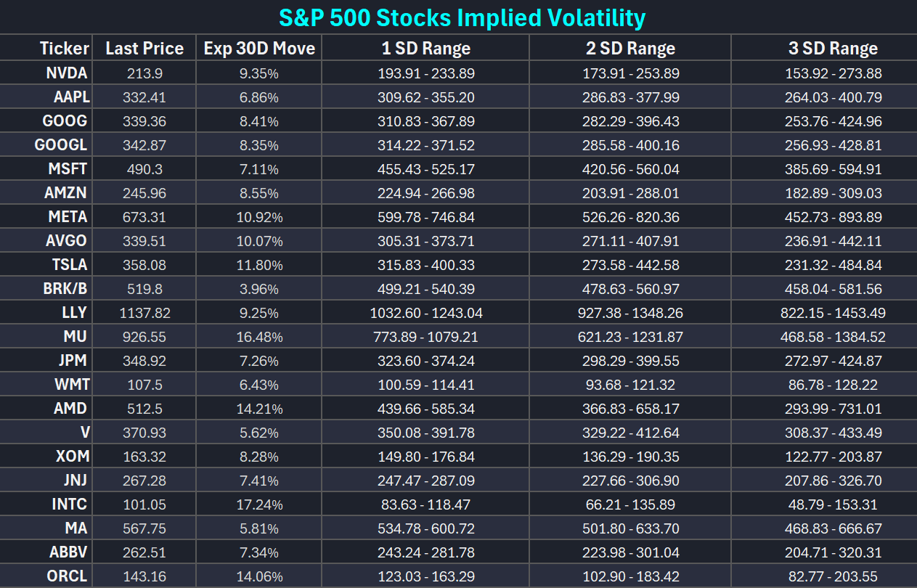Click the 3 SD Range header
Screen dimensions: 917x588
coord(833,49)
